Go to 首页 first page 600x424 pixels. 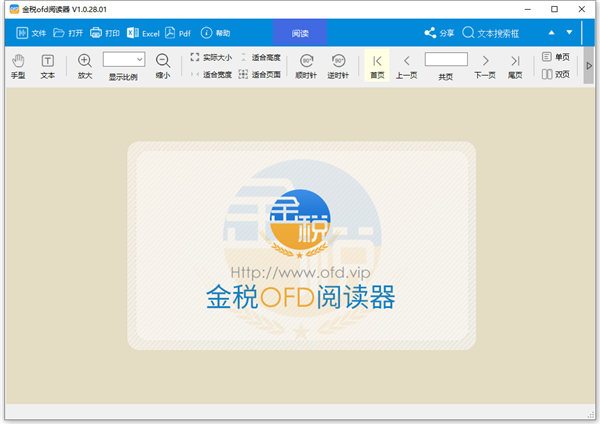[377, 65]
